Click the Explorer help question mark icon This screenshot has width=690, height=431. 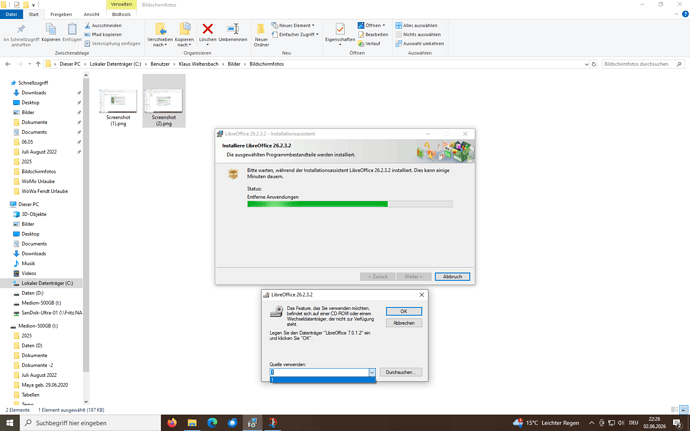(x=685, y=14)
